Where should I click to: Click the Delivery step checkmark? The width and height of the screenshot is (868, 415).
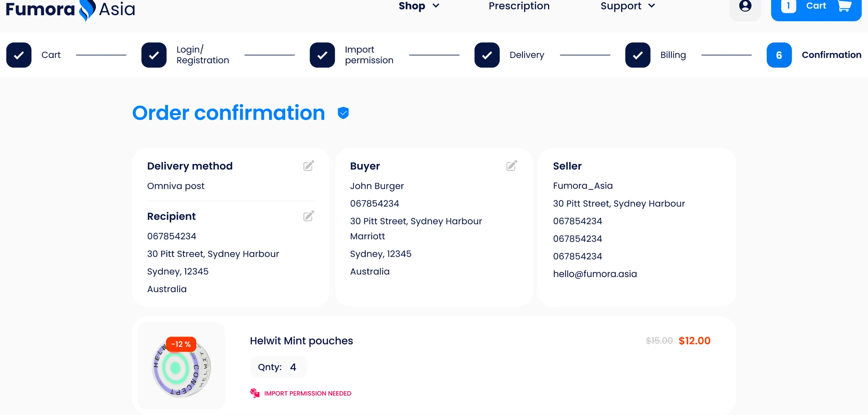coord(487,55)
